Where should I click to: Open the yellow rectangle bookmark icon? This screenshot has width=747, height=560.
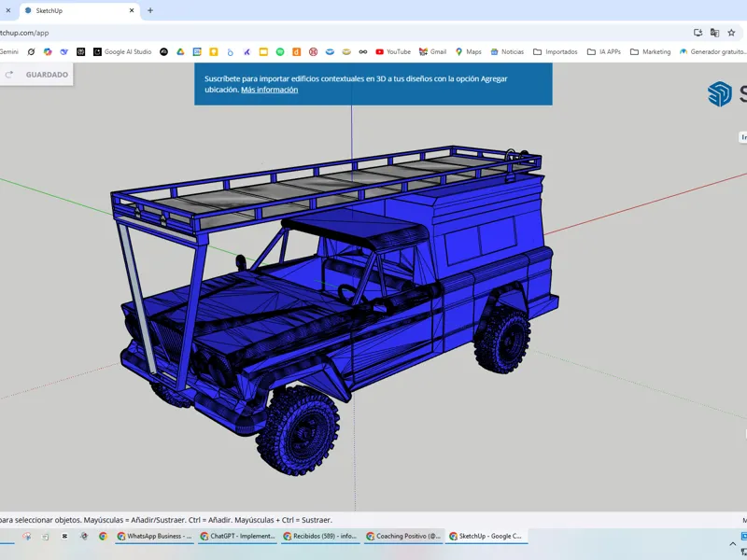click(263, 52)
